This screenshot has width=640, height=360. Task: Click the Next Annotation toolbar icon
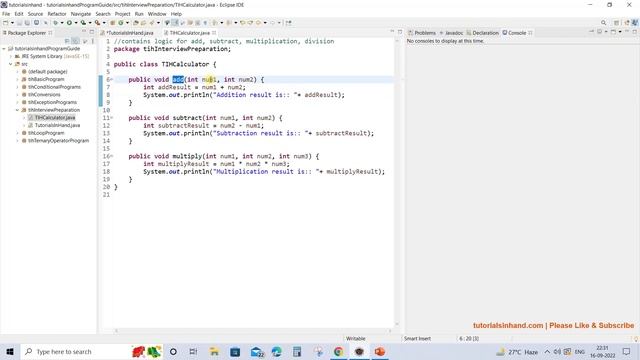click(x=215, y=23)
